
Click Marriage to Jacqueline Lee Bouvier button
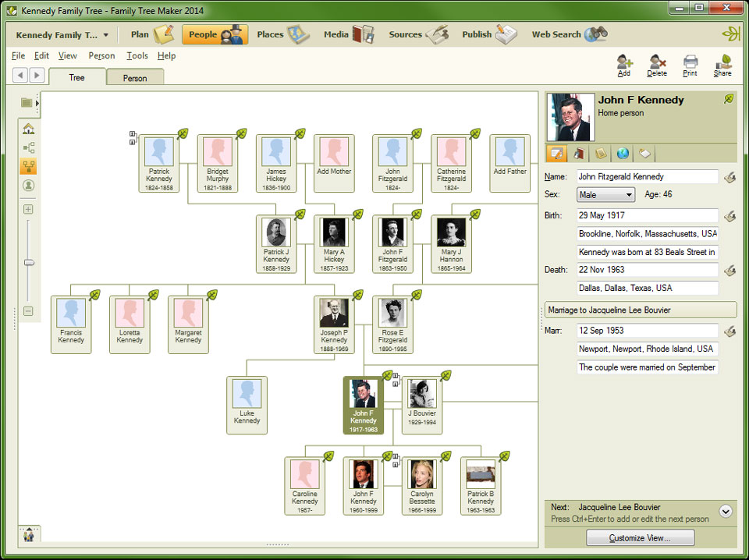tap(641, 310)
